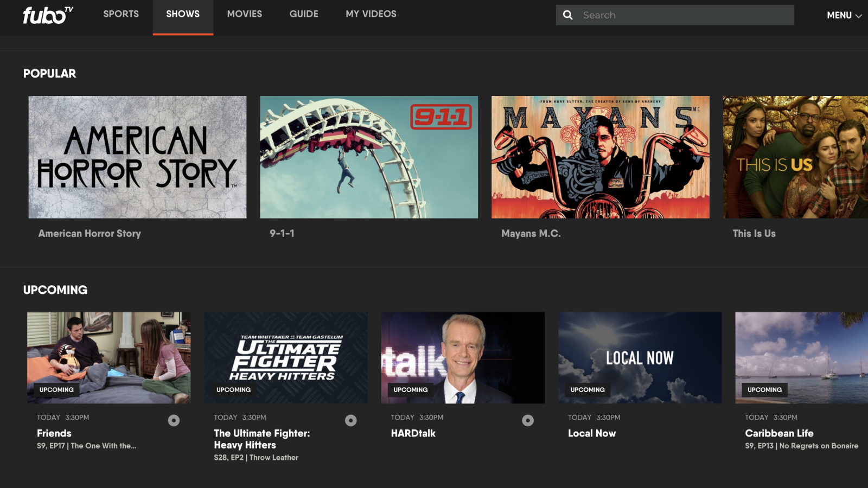Click 'TODAY 3:30PM' above Friends

coord(63,418)
